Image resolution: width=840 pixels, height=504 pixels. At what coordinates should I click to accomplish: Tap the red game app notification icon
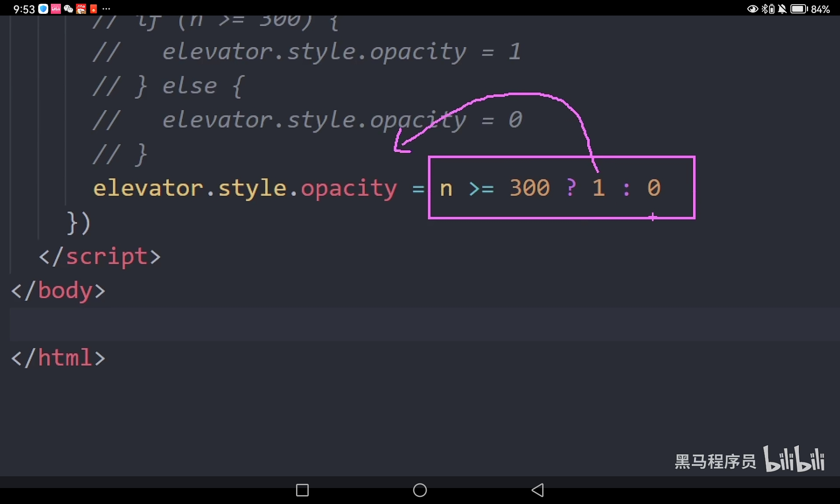tap(81, 9)
